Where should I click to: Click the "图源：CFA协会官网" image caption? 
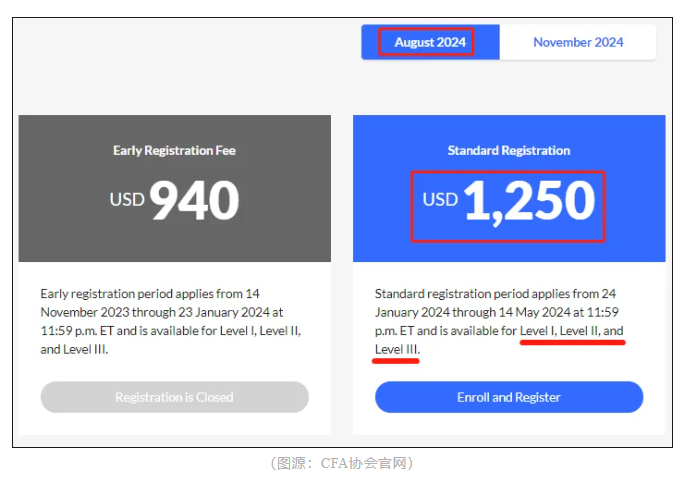coord(341,463)
